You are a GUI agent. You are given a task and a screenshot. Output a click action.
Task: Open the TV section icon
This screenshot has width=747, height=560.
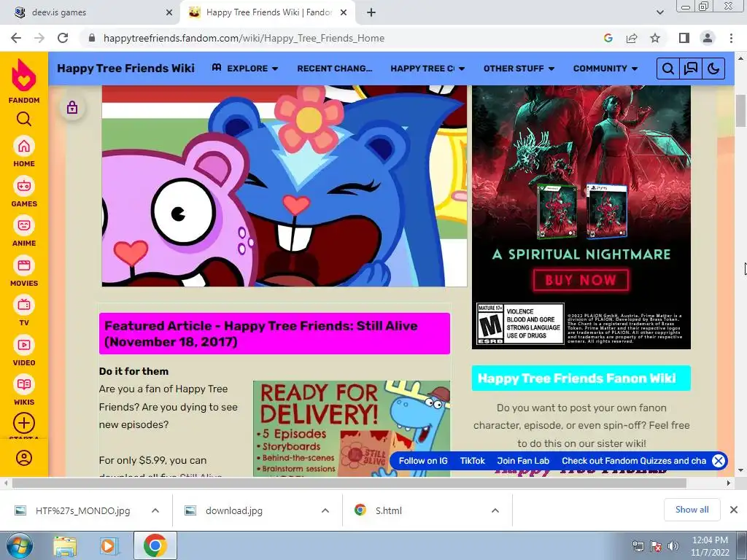(24, 305)
